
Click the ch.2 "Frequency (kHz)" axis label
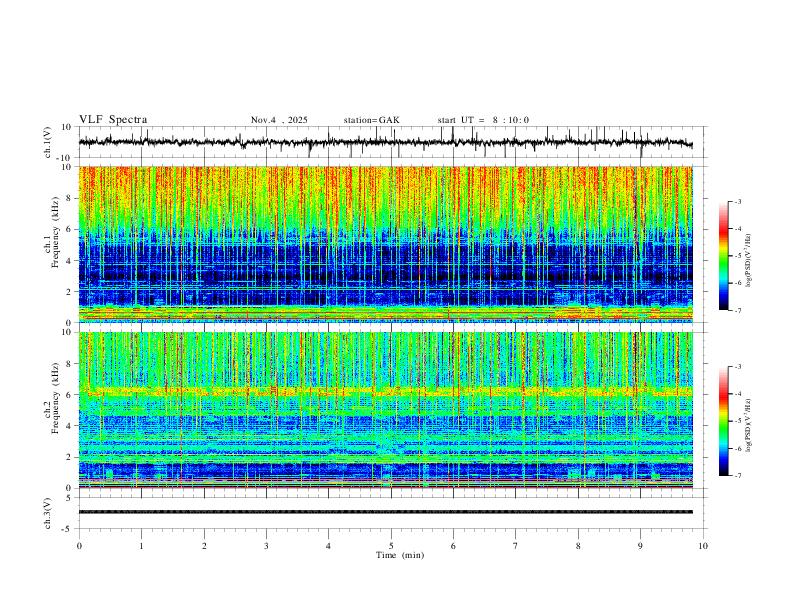(x=55, y=398)
